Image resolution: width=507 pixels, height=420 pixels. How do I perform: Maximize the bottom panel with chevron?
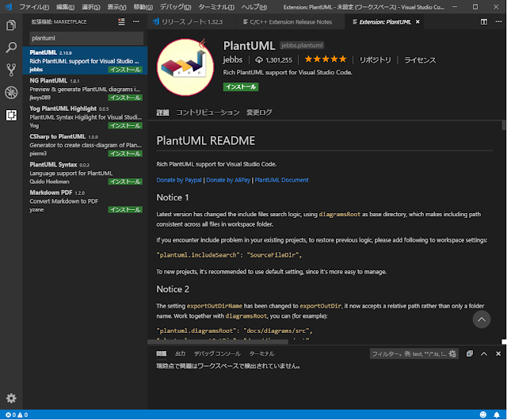tap(484, 353)
